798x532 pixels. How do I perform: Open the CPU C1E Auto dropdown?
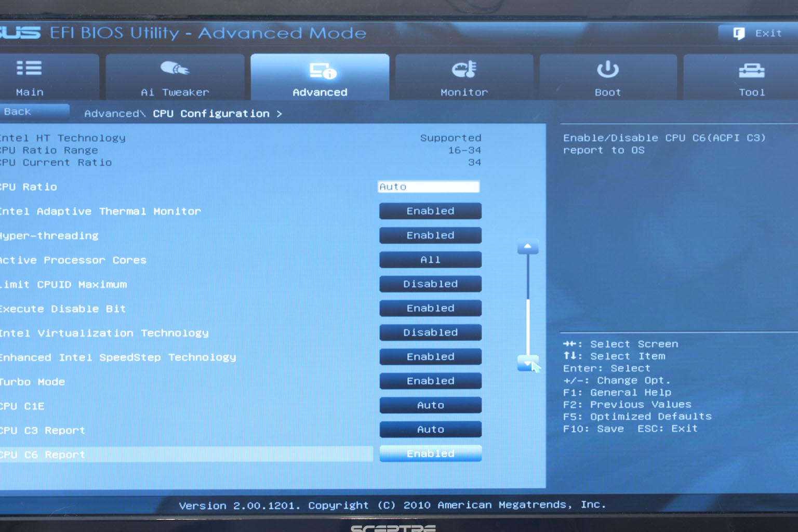tap(430, 405)
